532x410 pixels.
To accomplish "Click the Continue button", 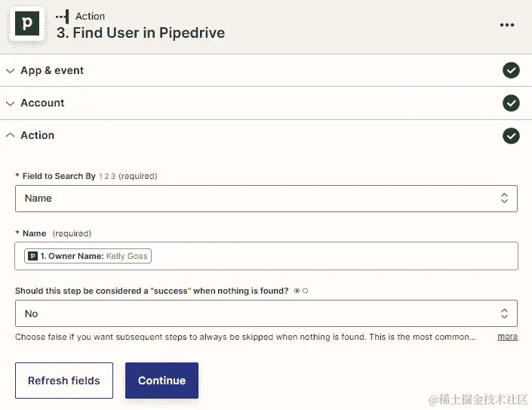I will pyautogui.click(x=161, y=381).
